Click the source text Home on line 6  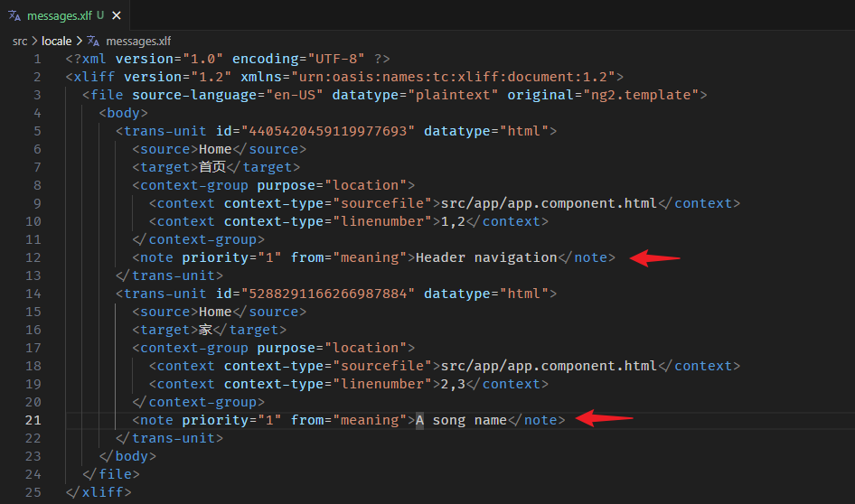point(215,149)
